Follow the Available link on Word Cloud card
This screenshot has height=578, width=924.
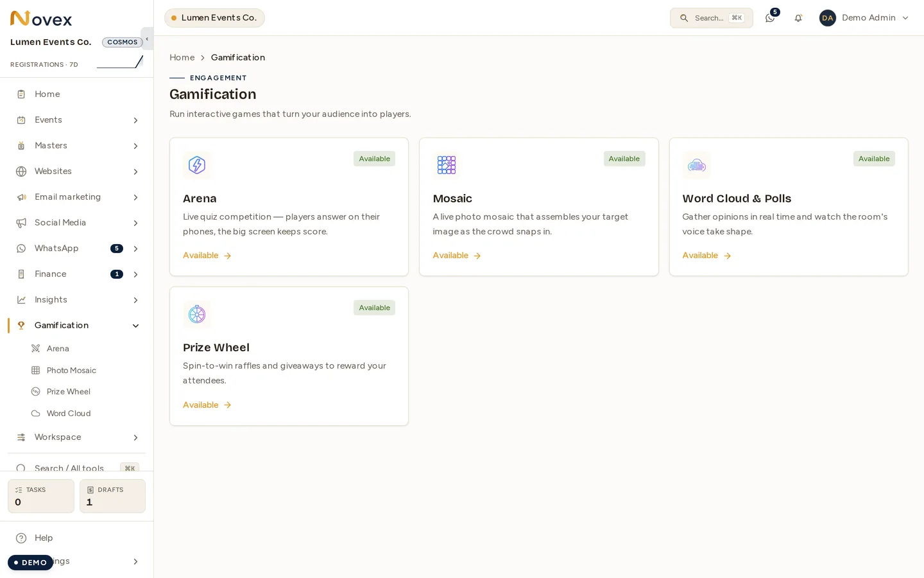click(706, 256)
